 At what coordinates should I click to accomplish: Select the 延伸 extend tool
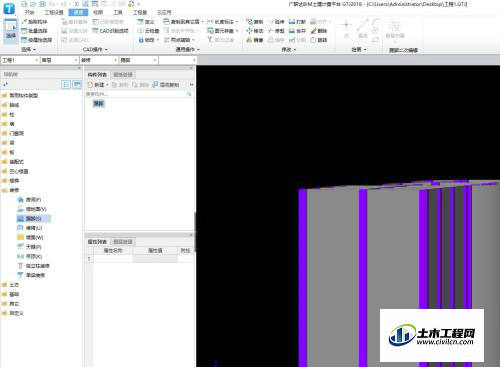pyautogui.click(x=276, y=22)
